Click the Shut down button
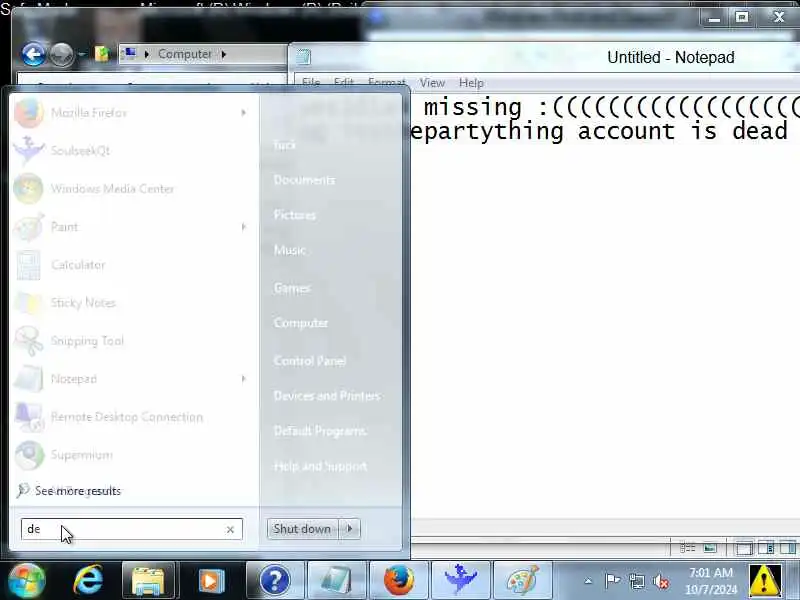Viewport: 800px width, 600px height. click(x=302, y=529)
